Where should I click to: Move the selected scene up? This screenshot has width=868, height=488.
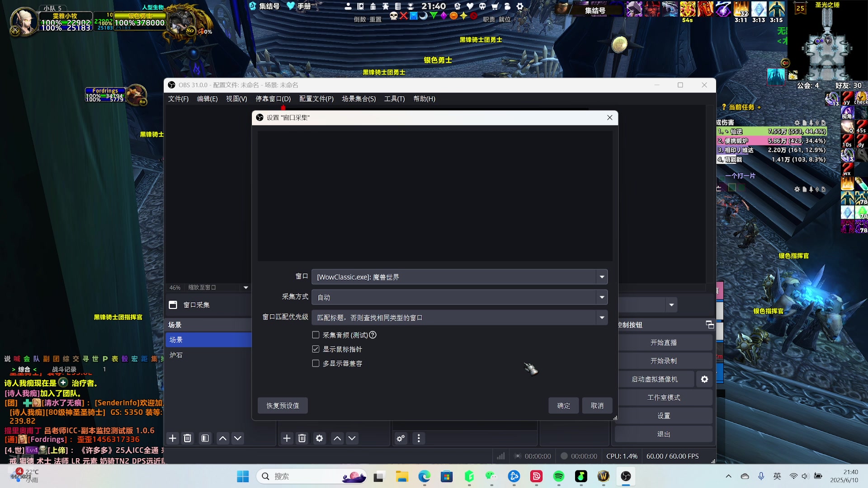click(x=223, y=438)
